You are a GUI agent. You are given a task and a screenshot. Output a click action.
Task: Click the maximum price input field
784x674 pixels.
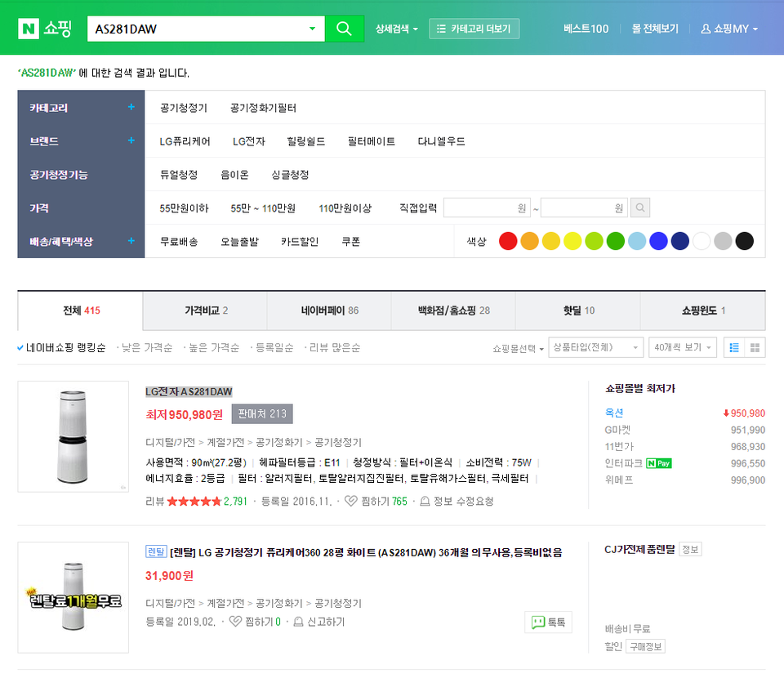[584, 208]
